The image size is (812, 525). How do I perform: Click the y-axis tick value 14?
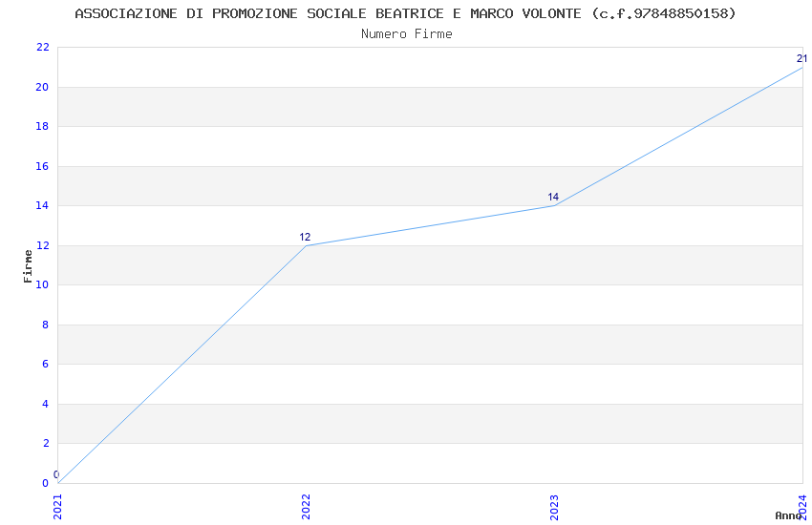pos(42,205)
